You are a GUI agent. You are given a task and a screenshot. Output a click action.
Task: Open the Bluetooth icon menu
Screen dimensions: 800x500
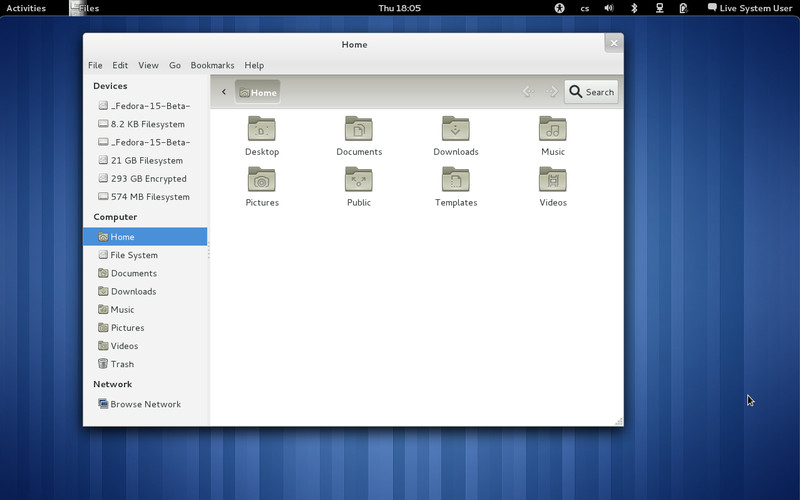[x=634, y=8]
